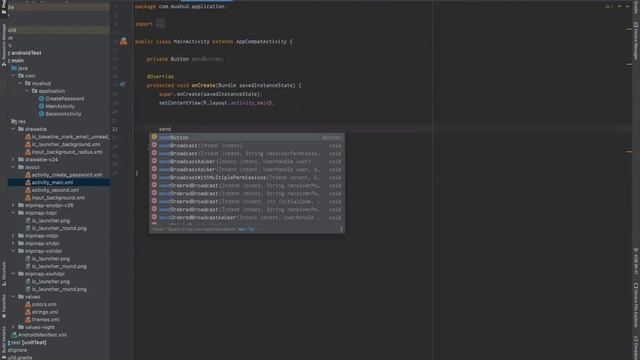640x360 pixels.
Task: Click sendButton field declaration in the code
Action: pyautogui.click(x=207, y=59)
